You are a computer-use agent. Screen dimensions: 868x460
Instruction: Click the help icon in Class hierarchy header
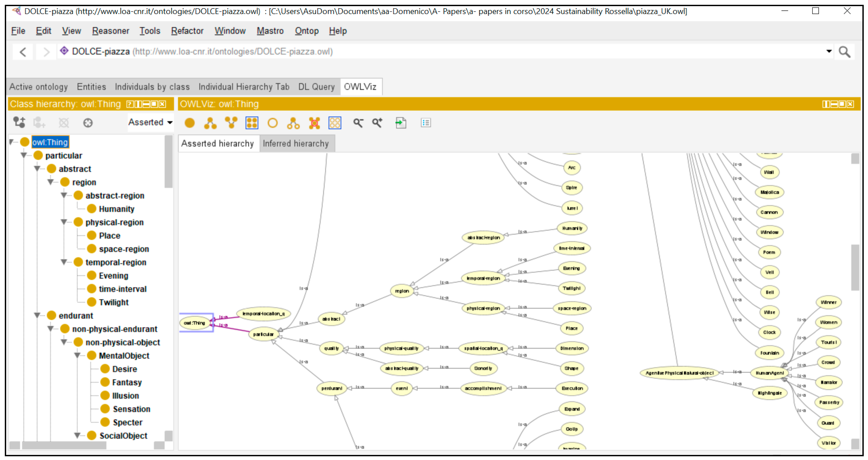(130, 104)
